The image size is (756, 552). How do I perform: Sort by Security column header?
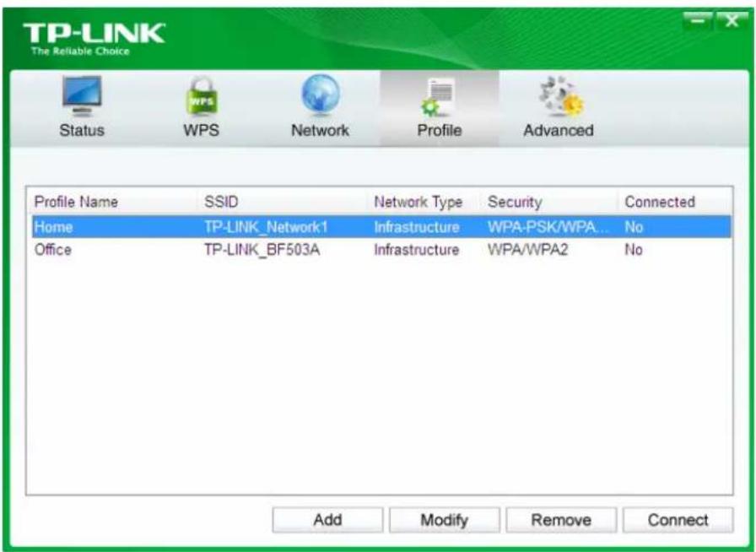point(515,202)
